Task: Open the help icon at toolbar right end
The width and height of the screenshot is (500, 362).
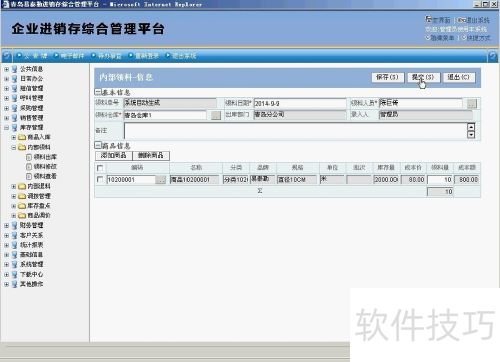Action: pyautogui.click(x=493, y=56)
